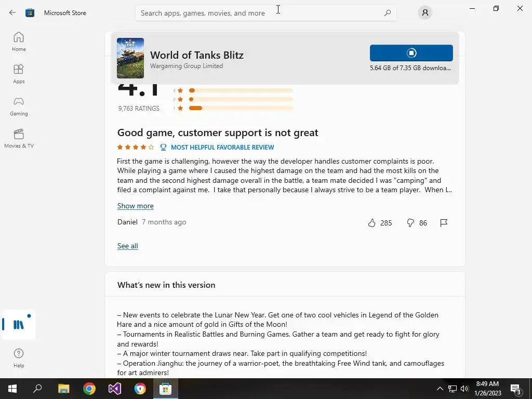Report the review with flag icon
Viewport: 532px width, 399px height.
pos(444,223)
